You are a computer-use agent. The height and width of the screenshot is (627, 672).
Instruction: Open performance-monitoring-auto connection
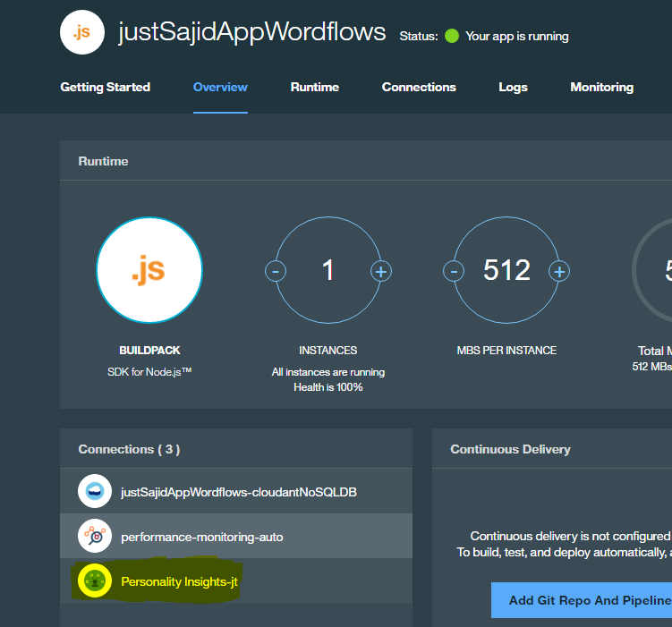tap(236, 536)
